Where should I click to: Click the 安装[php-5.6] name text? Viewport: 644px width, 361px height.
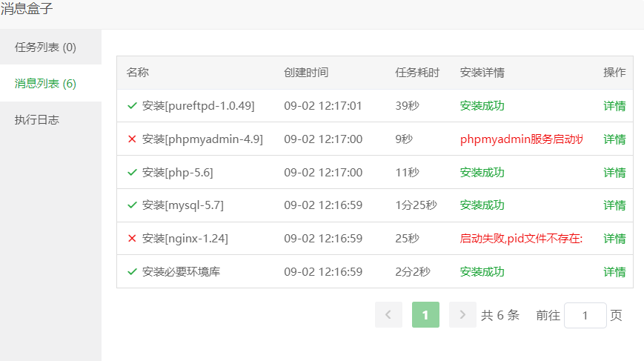click(x=177, y=173)
